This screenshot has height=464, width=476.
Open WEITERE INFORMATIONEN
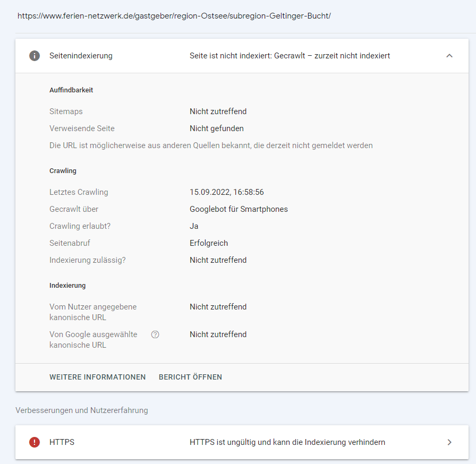(x=97, y=377)
